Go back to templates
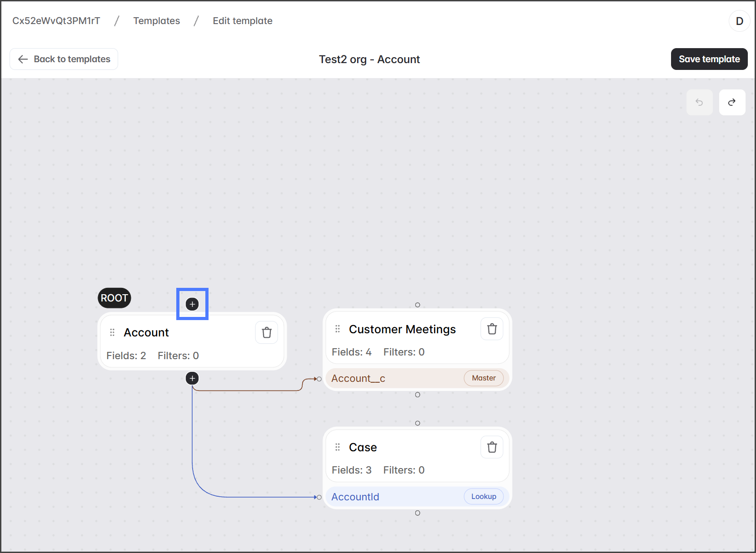Screen dimensions: 756x553 [x=64, y=59]
